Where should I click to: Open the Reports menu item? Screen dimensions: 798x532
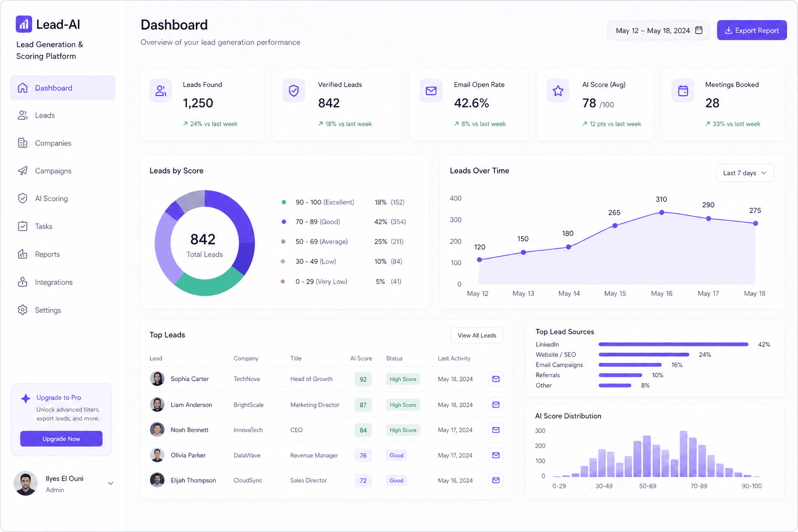point(63,254)
